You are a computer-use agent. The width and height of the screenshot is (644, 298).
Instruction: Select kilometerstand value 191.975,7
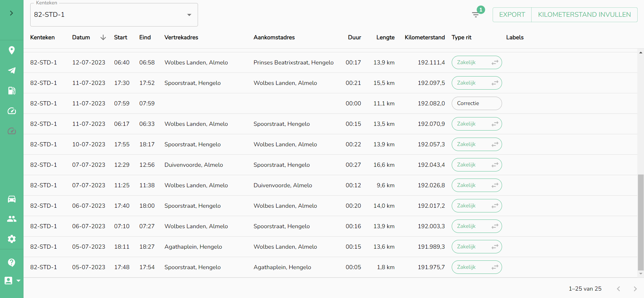point(431,267)
